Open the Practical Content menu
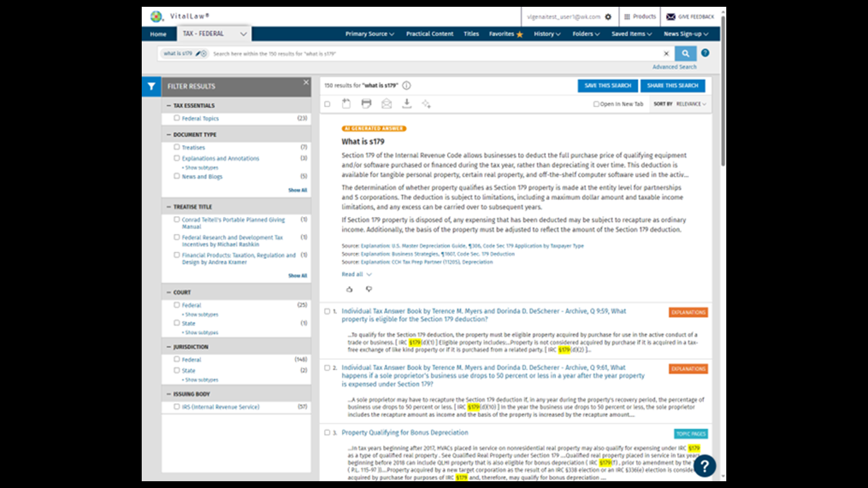Viewport: 868px width, 488px height. pyautogui.click(x=430, y=33)
